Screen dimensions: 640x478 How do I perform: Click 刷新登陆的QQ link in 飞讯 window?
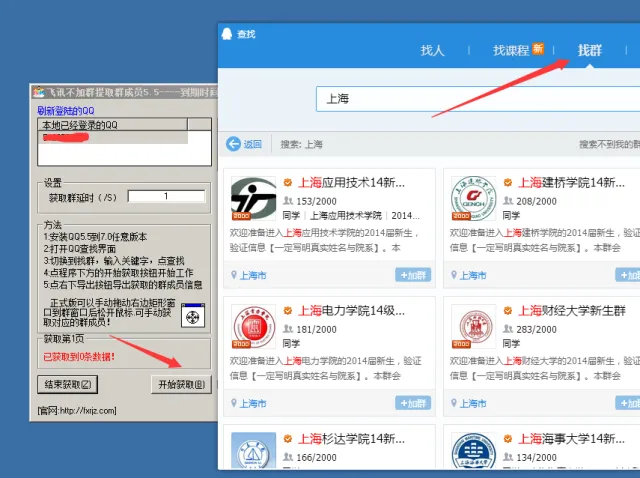pyautogui.click(x=66, y=111)
